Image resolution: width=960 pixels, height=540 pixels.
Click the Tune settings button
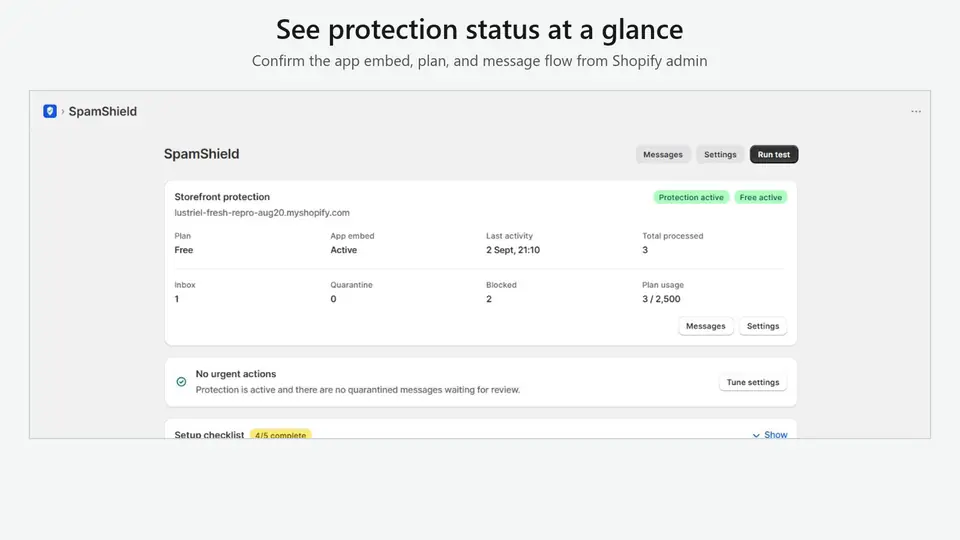click(752, 382)
